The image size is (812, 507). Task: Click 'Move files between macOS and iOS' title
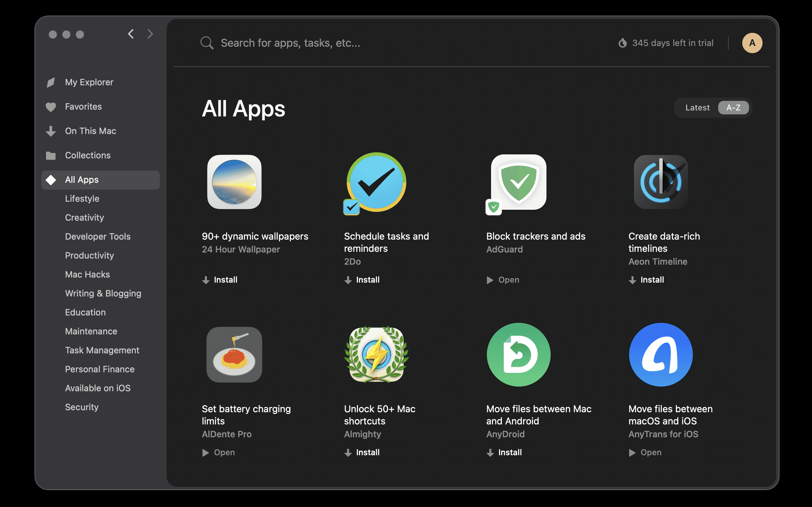670,415
